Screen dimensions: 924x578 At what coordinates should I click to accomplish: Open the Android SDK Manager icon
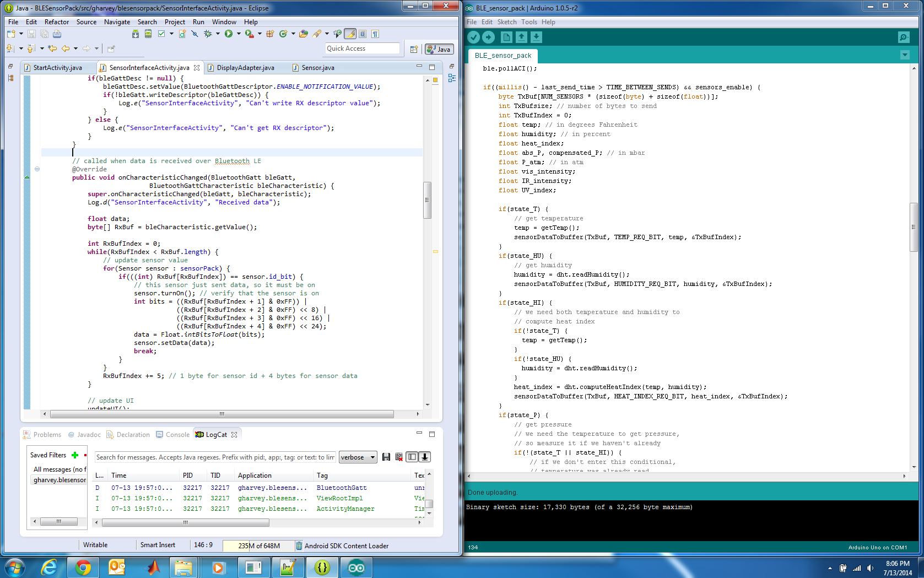click(x=135, y=34)
